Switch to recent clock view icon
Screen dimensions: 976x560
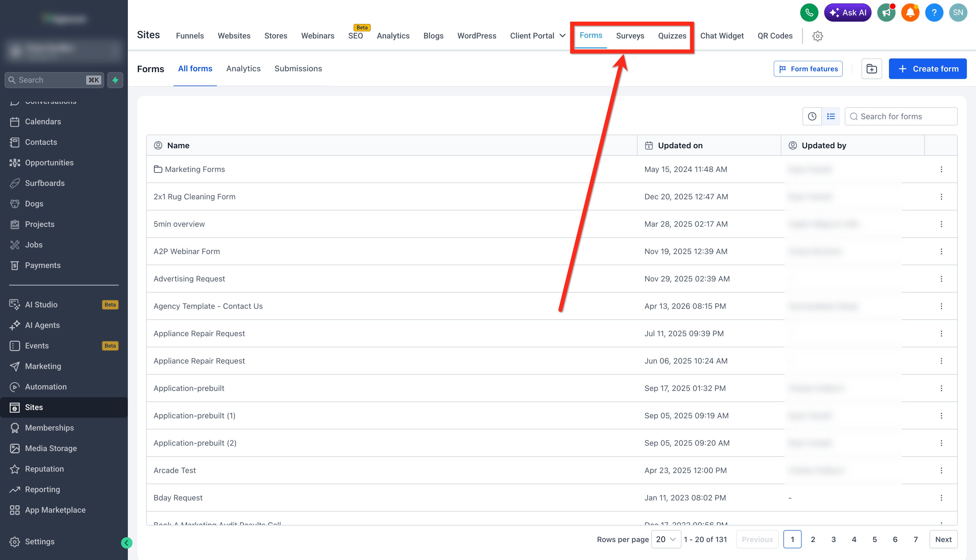click(x=812, y=117)
